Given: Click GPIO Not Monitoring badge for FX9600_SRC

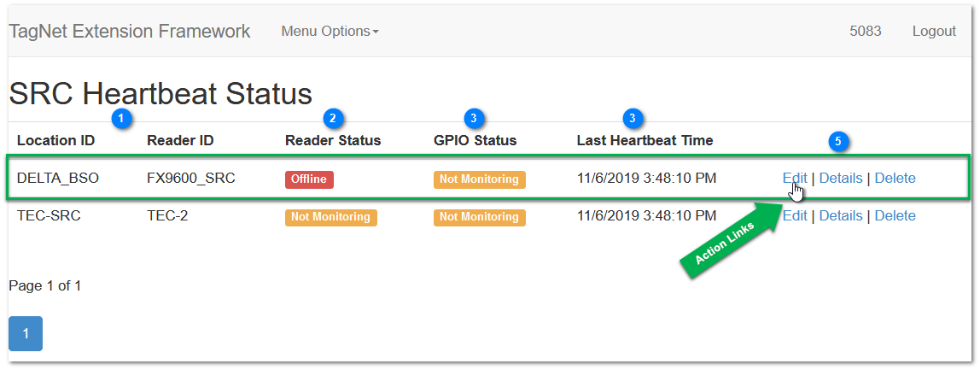Looking at the screenshot, I should 480,179.
